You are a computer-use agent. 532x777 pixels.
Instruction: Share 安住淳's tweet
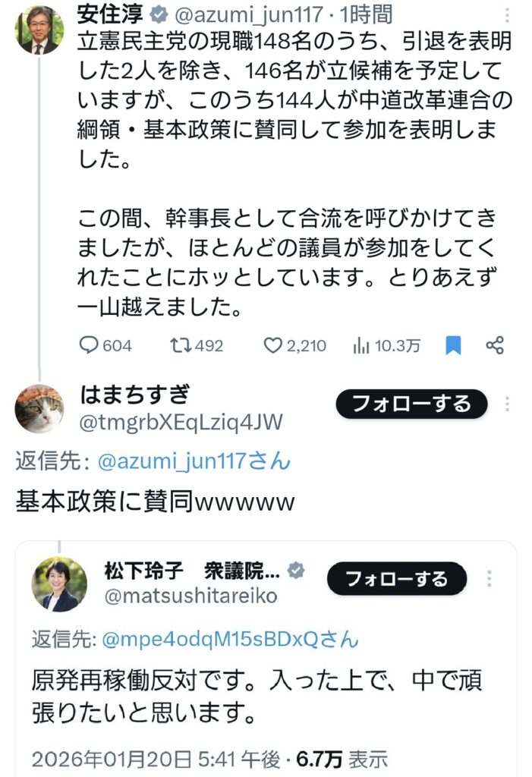(x=495, y=346)
